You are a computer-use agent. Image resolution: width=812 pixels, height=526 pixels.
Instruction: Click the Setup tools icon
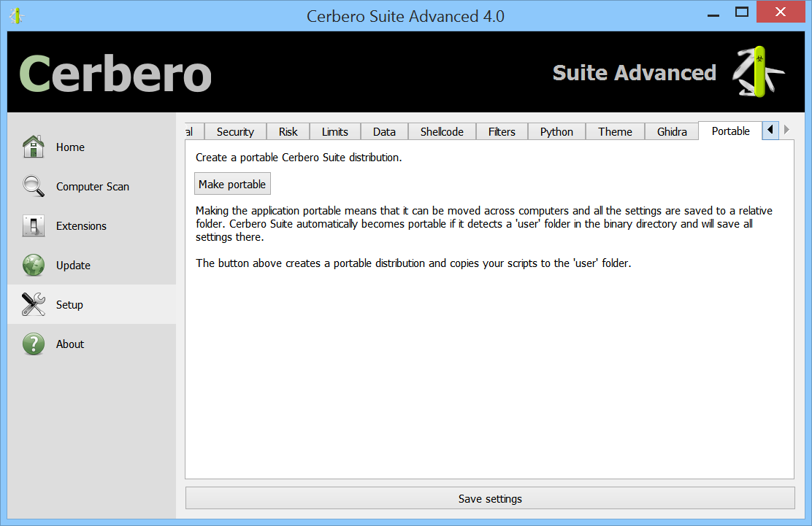[x=33, y=305]
